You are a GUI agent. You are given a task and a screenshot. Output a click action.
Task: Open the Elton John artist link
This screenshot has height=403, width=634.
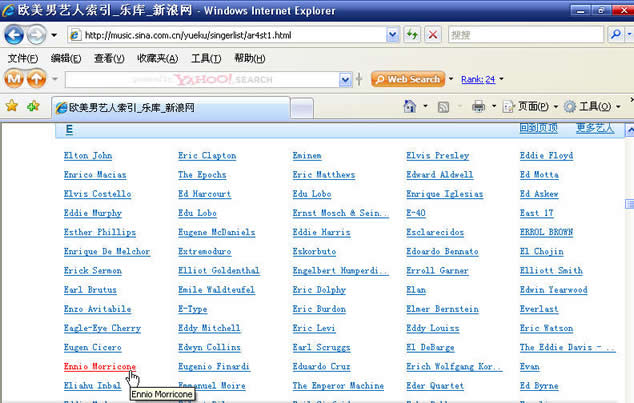[88, 156]
